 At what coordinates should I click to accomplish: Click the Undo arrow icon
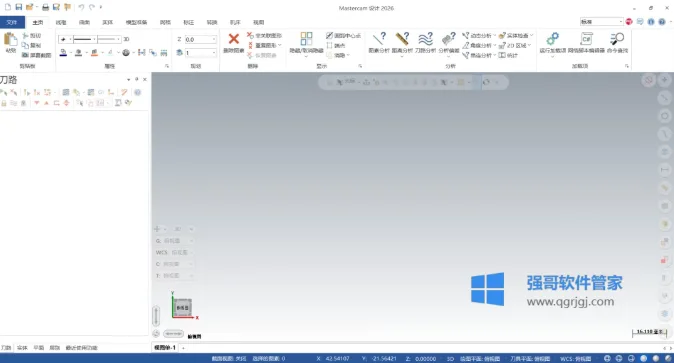point(81,7)
